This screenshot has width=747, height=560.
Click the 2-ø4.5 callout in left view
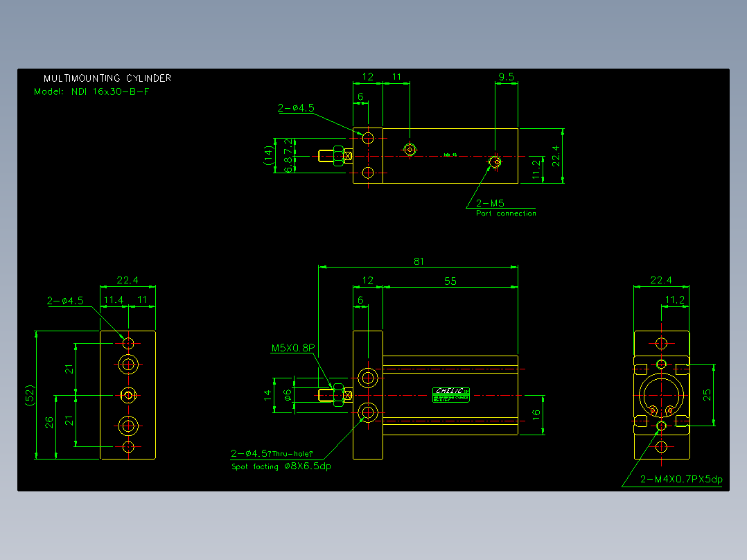65,301
